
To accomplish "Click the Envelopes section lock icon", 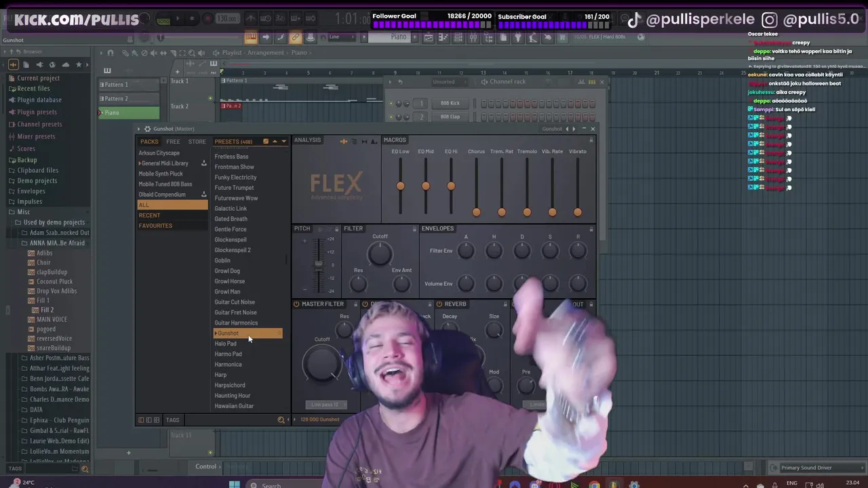I will (x=591, y=229).
